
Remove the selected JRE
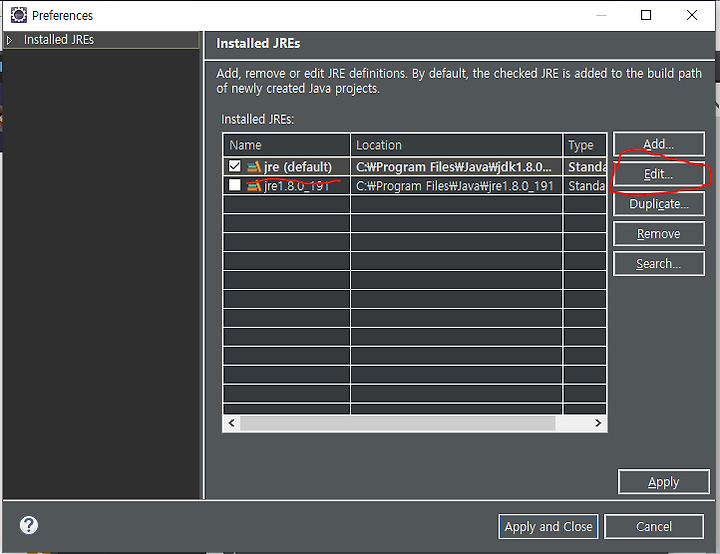[658, 234]
